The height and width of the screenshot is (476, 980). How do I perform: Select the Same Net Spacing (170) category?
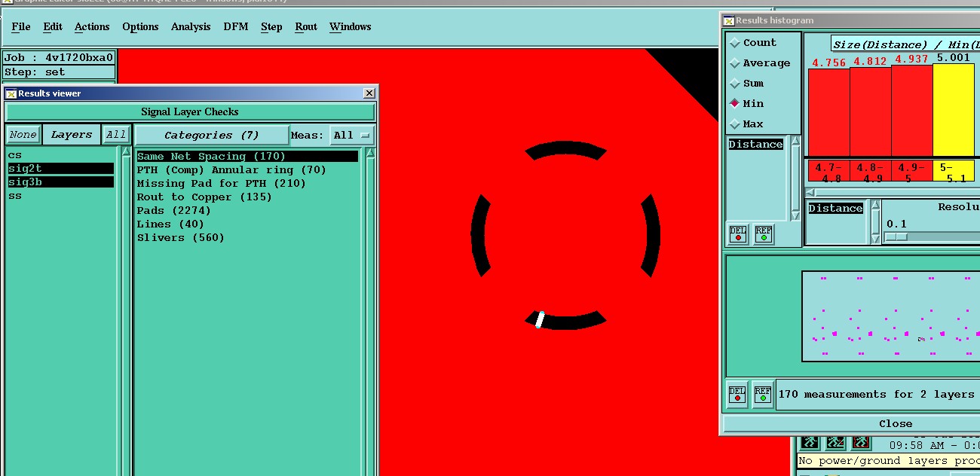click(x=247, y=157)
